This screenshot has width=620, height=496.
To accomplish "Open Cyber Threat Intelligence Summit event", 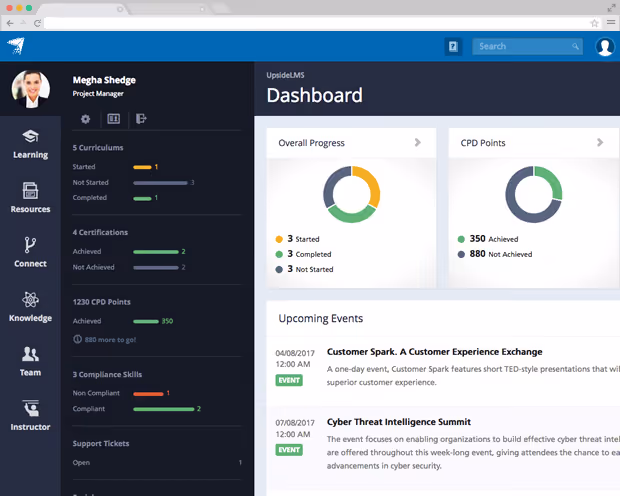I will (x=399, y=422).
